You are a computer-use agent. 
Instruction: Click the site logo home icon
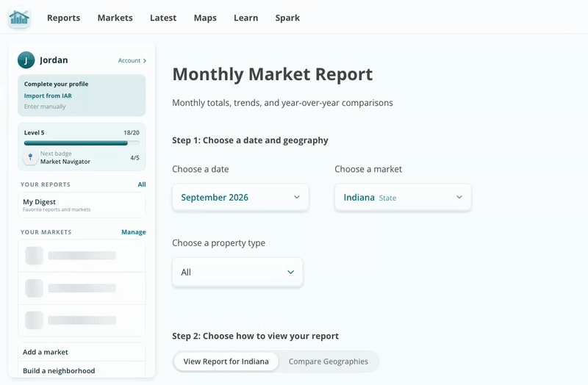pyautogui.click(x=19, y=18)
